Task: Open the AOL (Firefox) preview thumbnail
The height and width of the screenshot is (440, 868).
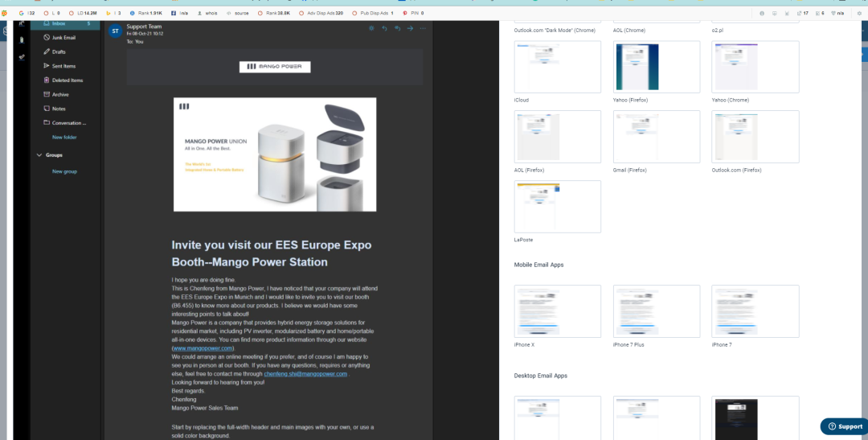Action: click(558, 137)
